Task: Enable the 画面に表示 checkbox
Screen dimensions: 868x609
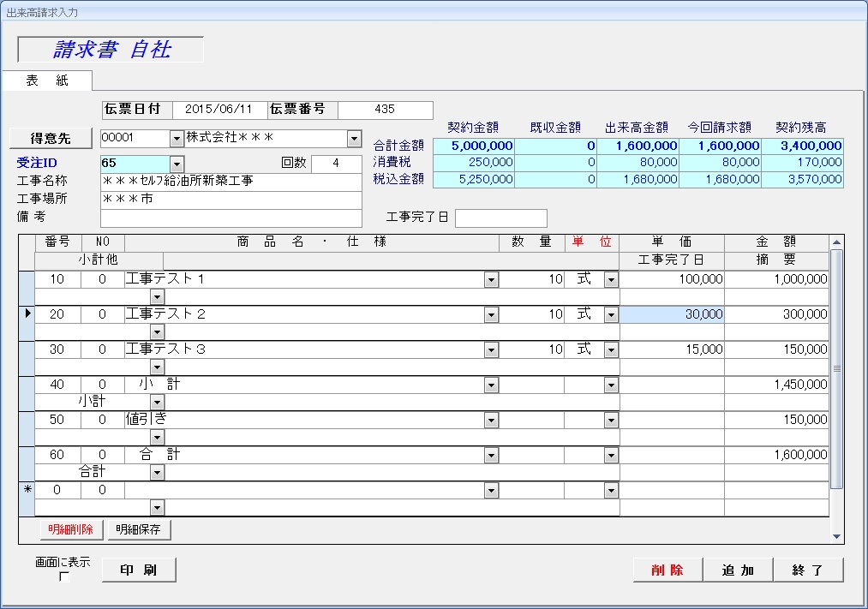Action: [64, 577]
